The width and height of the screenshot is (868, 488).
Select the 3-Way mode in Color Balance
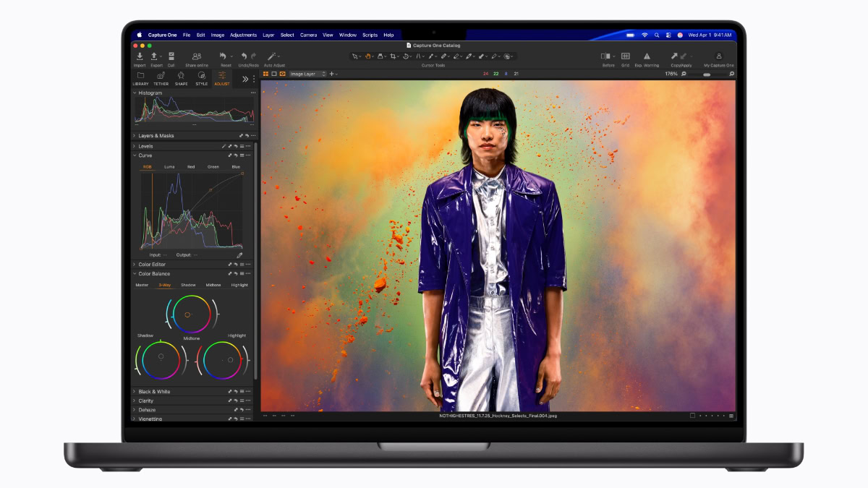coord(165,284)
